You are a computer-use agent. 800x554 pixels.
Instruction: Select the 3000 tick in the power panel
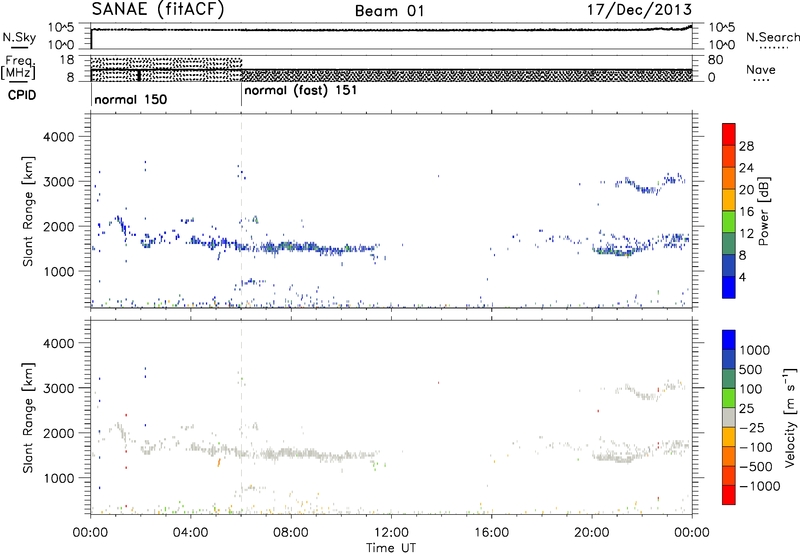coord(58,182)
